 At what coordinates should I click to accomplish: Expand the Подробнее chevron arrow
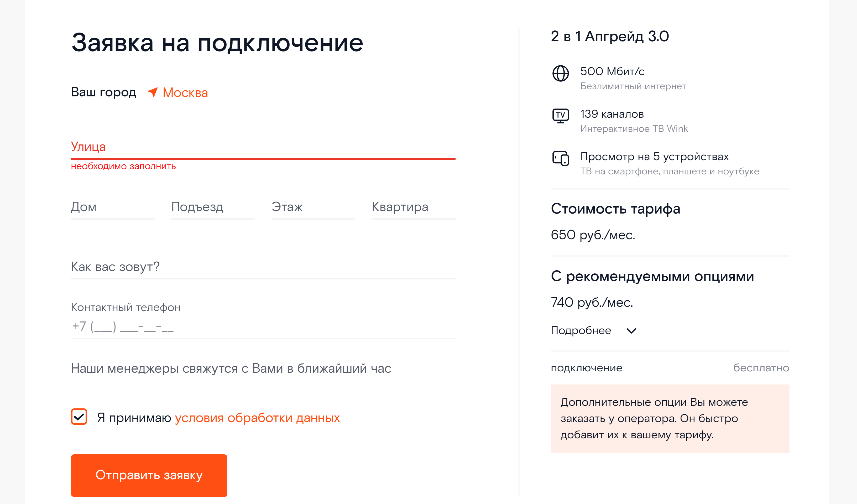coord(631,331)
